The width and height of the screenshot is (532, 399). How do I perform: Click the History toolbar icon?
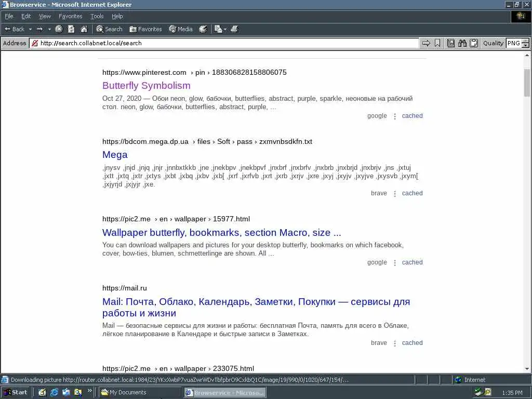click(203, 29)
